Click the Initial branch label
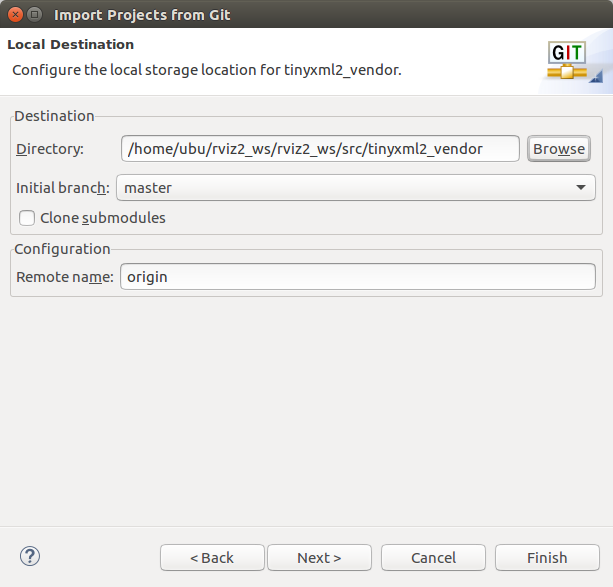Screen dimensions: 613x587 [62, 188]
